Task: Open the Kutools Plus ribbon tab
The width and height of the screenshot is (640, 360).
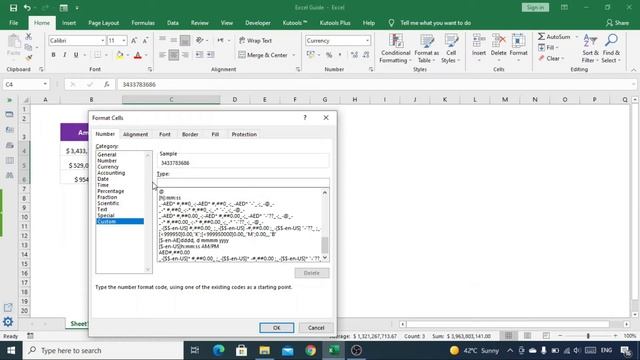Action: click(x=335, y=23)
